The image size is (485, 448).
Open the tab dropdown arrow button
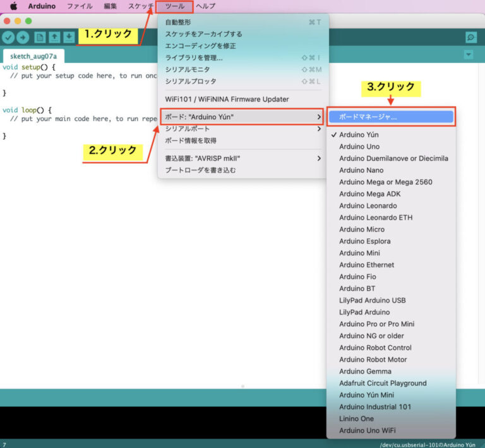pos(468,55)
